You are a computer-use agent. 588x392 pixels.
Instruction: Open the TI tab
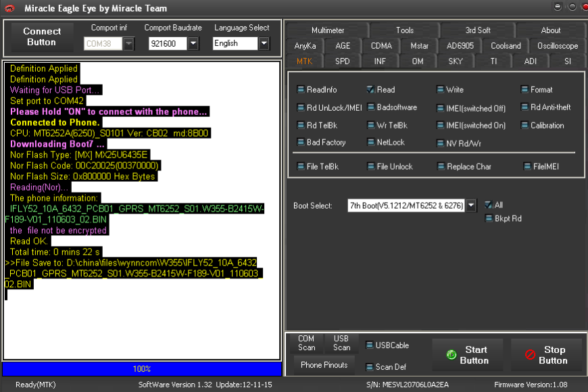pyautogui.click(x=493, y=61)
